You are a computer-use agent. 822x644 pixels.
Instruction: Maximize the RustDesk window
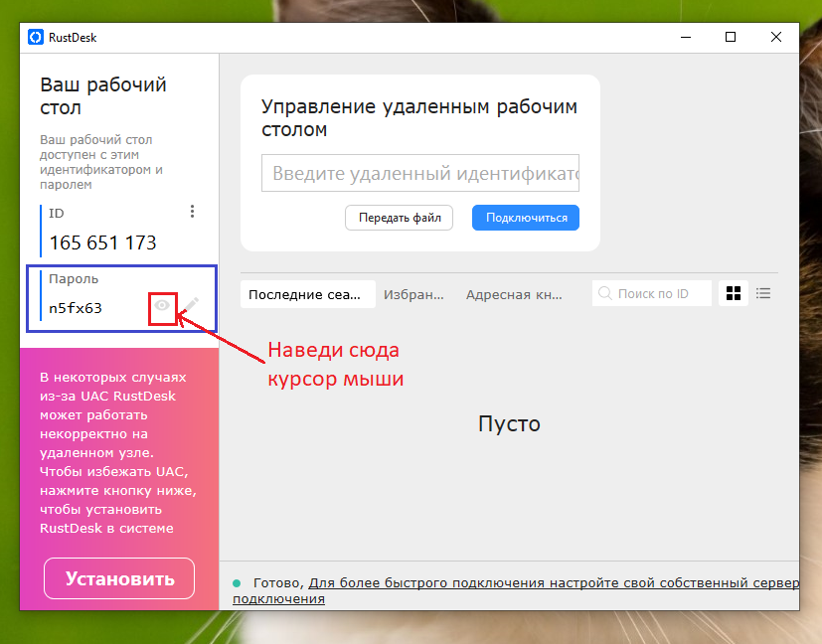731,37
